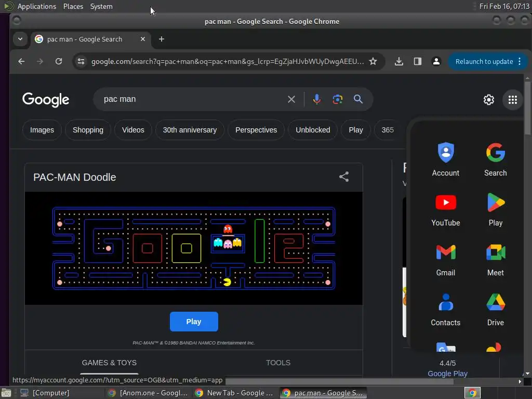532x399 pixels.
Task: Click the PAC-MAN Doodle game preview
Action: (194, 248)
